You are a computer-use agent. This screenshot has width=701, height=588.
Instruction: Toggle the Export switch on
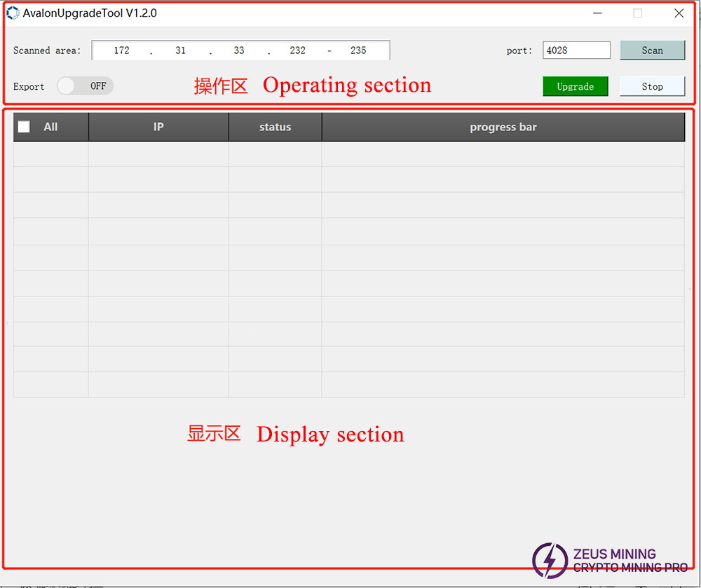[x=85, y=86]
